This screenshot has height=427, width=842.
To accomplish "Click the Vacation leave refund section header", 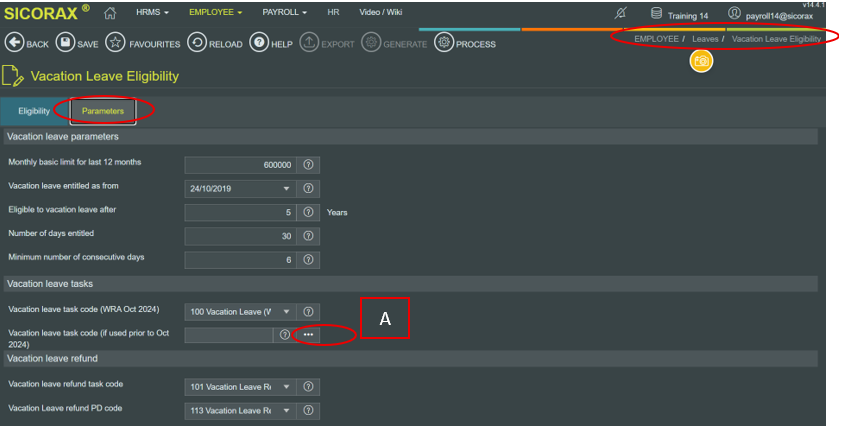I will 411,358.
